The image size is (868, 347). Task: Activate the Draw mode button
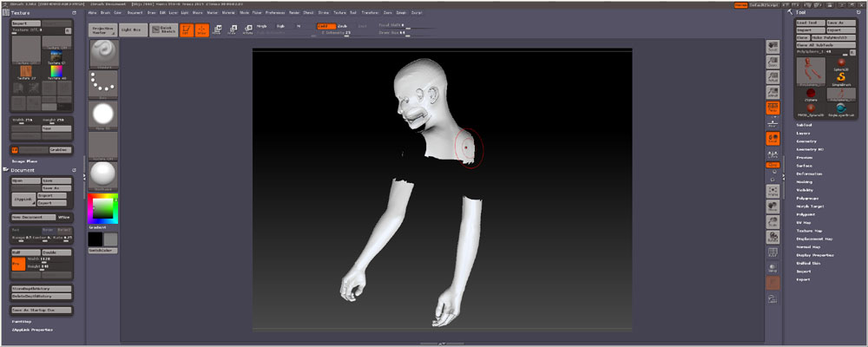pyautogui.click(x=201, y=29)
